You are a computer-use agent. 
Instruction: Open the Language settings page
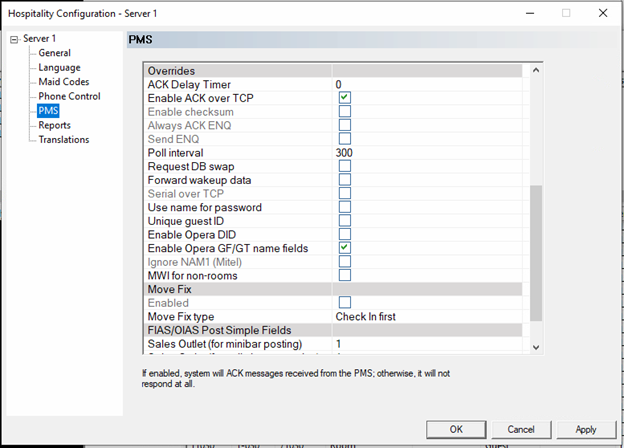point(59,68)
